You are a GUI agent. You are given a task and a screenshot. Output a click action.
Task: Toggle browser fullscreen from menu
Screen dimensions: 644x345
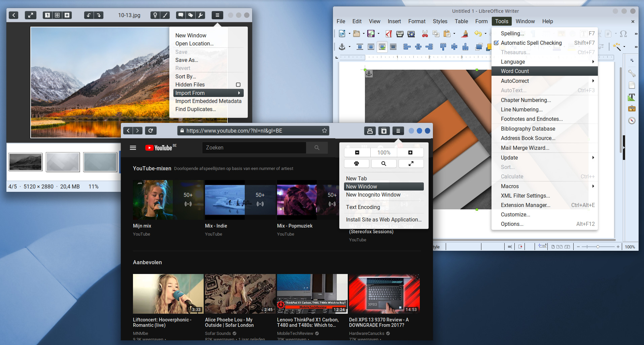tap(411, 164)
